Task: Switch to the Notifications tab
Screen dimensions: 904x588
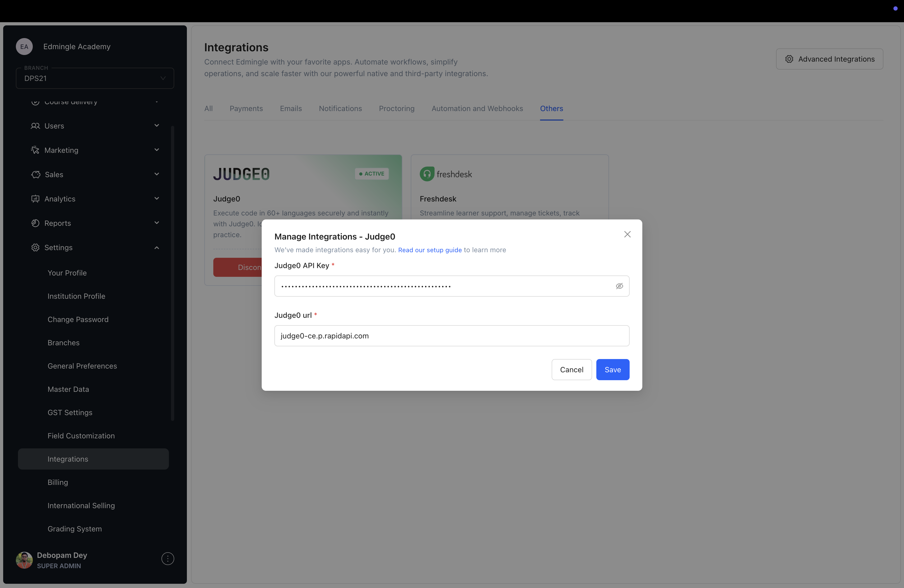Action: (x=340, y=109)
